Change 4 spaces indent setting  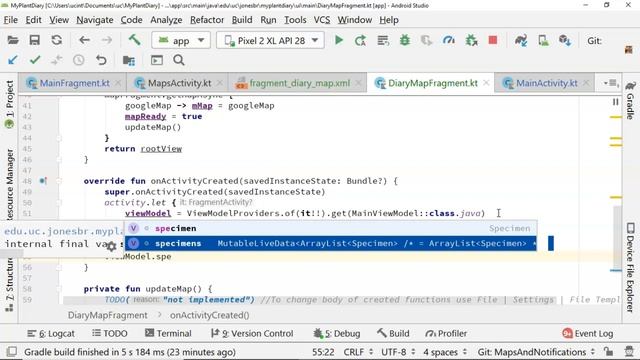pos(444,352)
